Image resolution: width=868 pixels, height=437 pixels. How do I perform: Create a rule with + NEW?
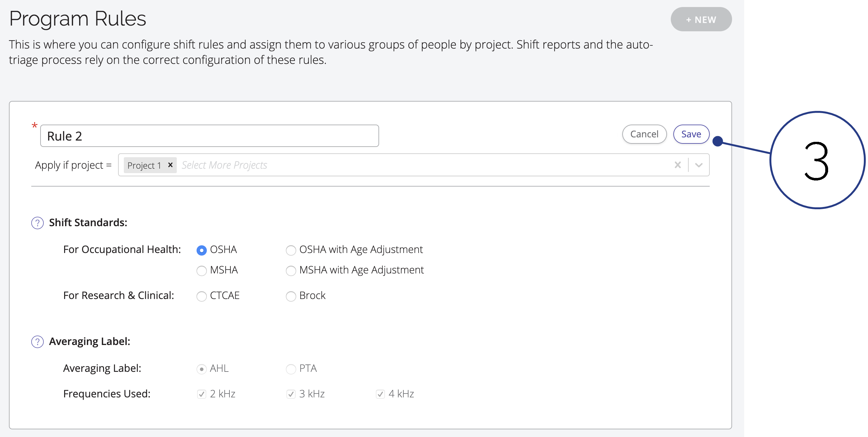pos(701,19)
